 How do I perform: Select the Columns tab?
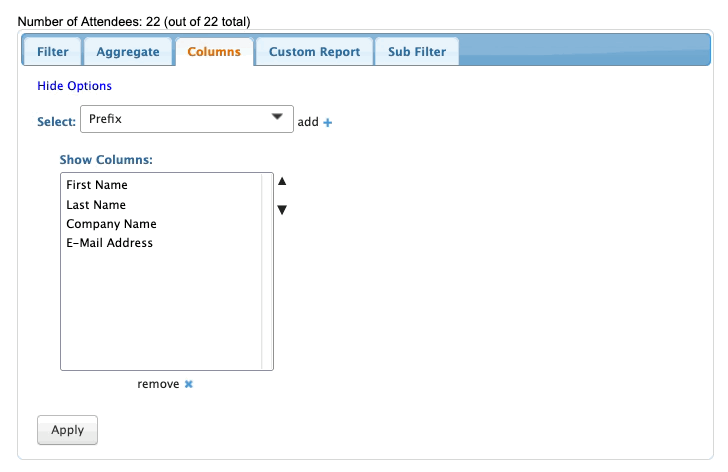click(x=214, y=52)
